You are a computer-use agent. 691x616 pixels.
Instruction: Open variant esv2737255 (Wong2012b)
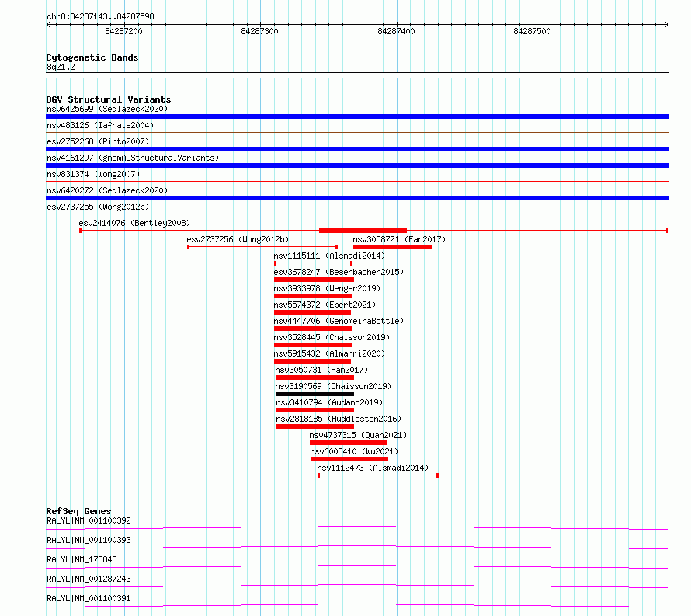(x=98, y=207)
